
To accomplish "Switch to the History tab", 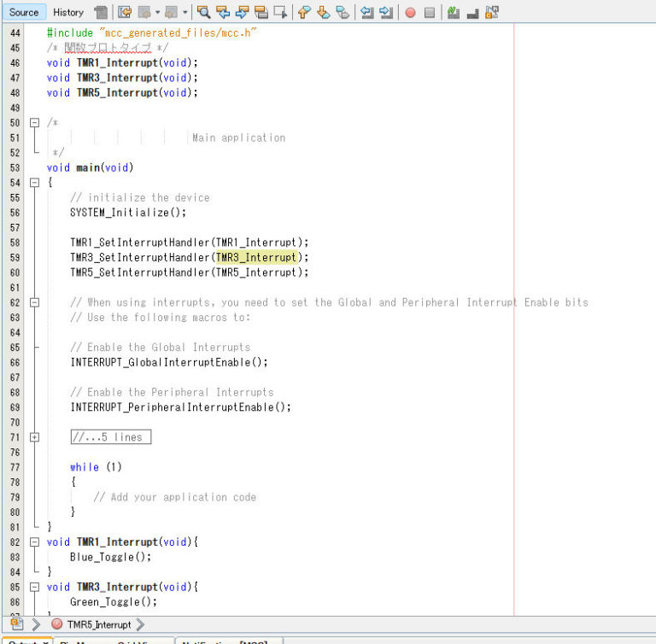I will (68, 12).
